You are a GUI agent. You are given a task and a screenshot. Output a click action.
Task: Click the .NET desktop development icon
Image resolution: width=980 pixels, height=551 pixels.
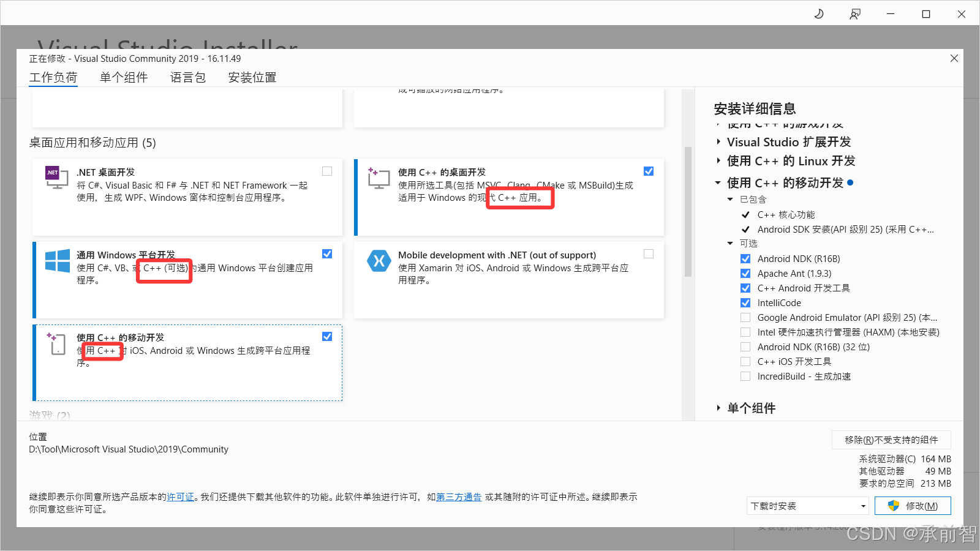tap(56, 178)
